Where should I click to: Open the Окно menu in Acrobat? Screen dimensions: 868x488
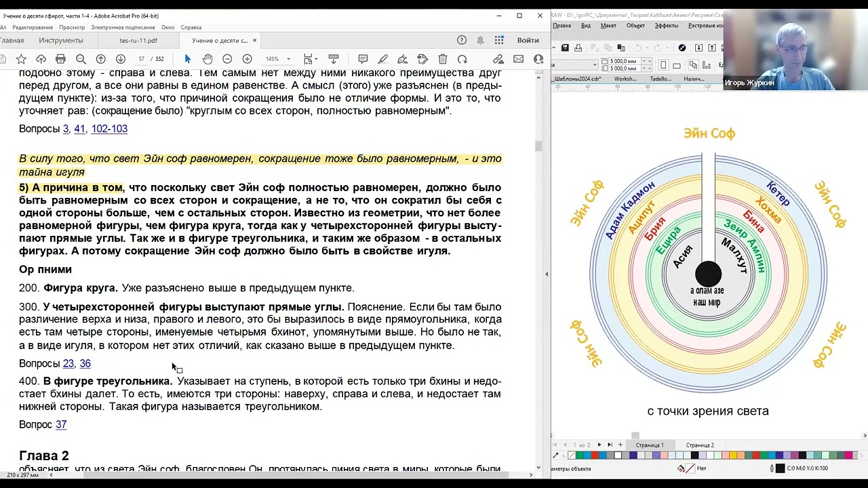(x=168, y=27)
